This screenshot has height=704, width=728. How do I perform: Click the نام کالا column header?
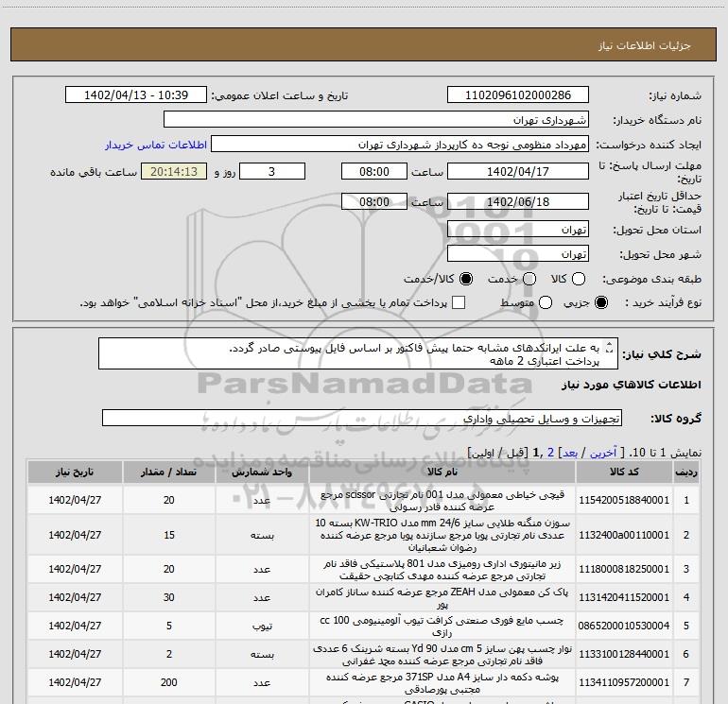pyautogui.click(x=442, y=472)
